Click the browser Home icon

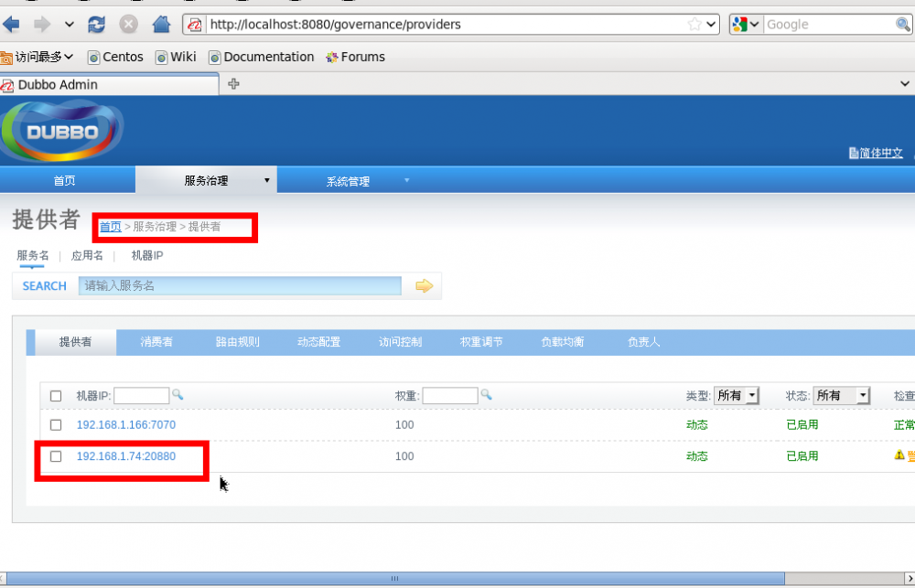pos(160,25)
